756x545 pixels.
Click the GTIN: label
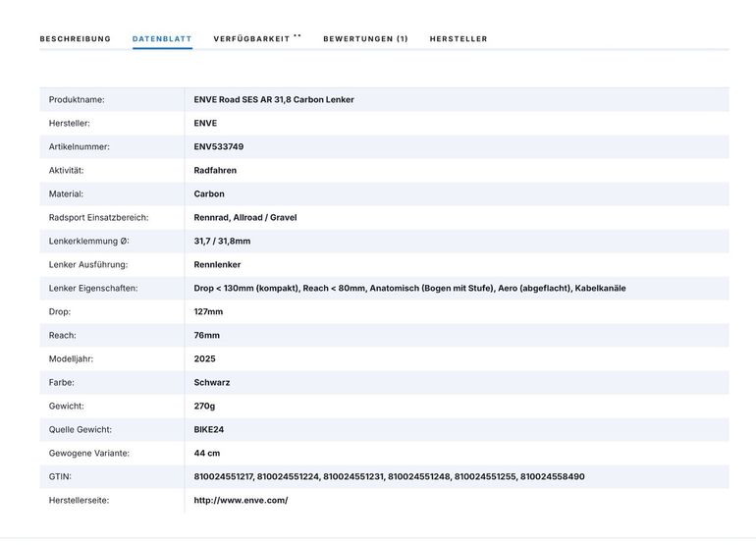coord(60,476)
